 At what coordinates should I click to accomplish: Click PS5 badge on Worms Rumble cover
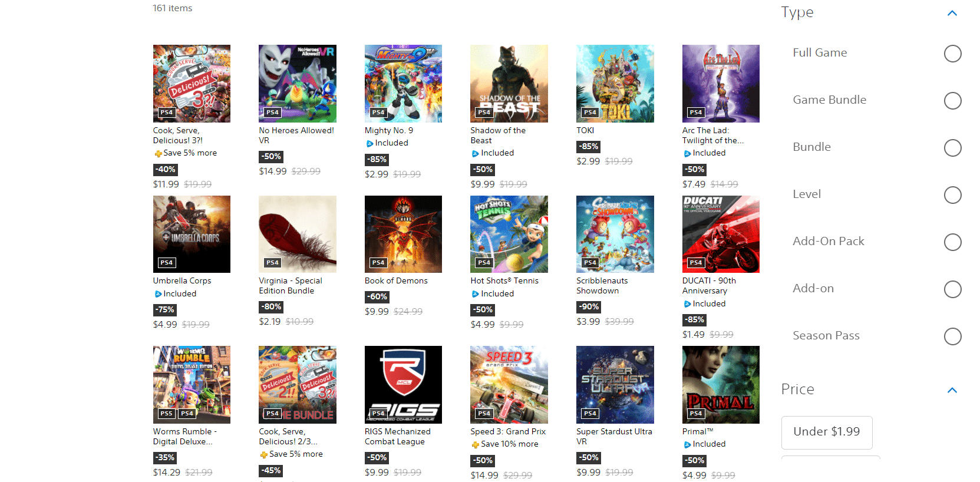167,414
